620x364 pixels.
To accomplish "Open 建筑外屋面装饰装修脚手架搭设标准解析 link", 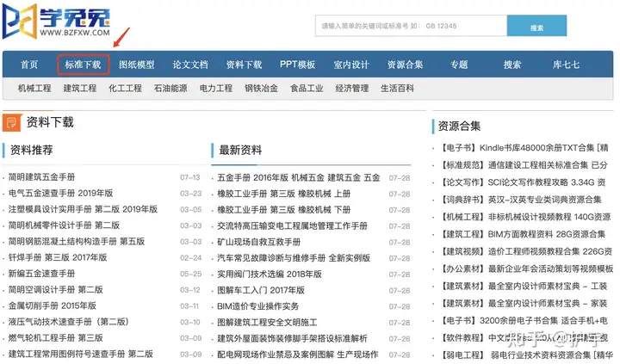I will coord(292,339).
